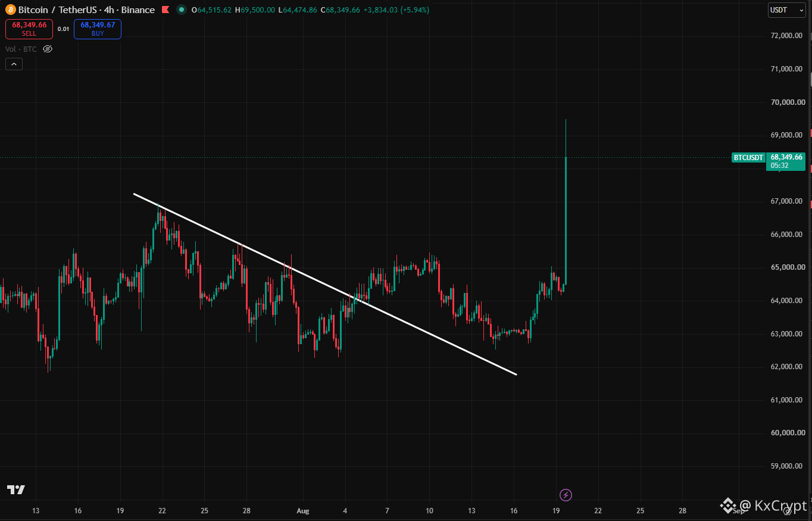Image resolution: width=812 pixels, height=521 pixels.
Task: Click the green BTCUSDT price line tag
Action: click(x=748, y=158)
